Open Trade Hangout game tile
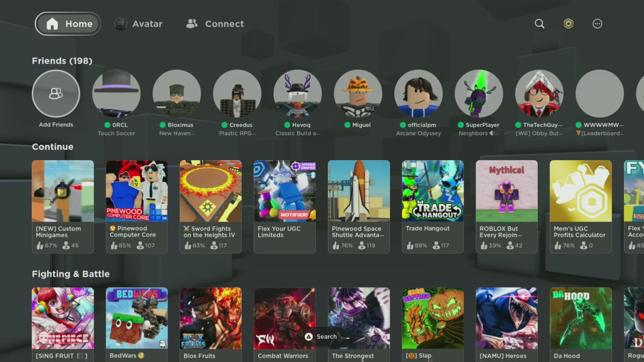The height and width of the screenshot is (362, 644). (433, 206)
